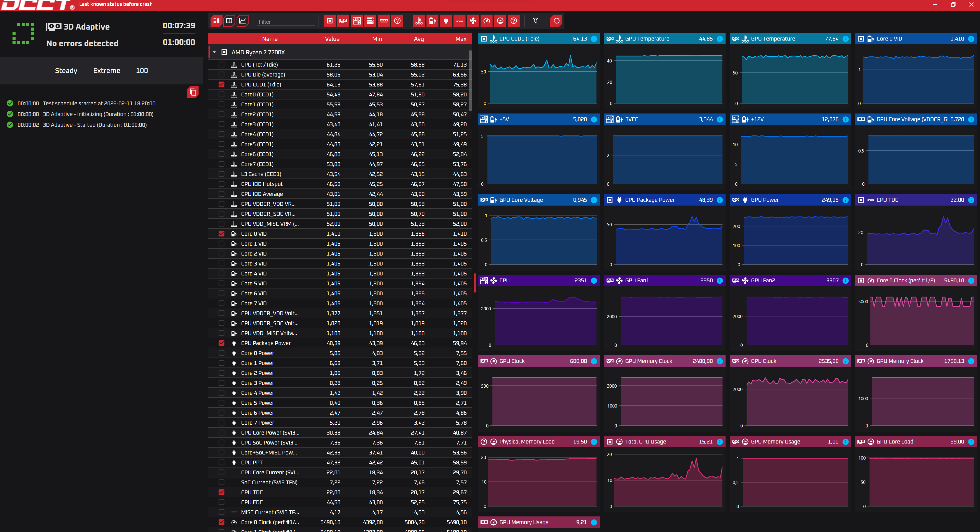This screenshot has width=980, height=532.
Task: Click the "No errors detected" status text
Action: (x=82, y=43)
